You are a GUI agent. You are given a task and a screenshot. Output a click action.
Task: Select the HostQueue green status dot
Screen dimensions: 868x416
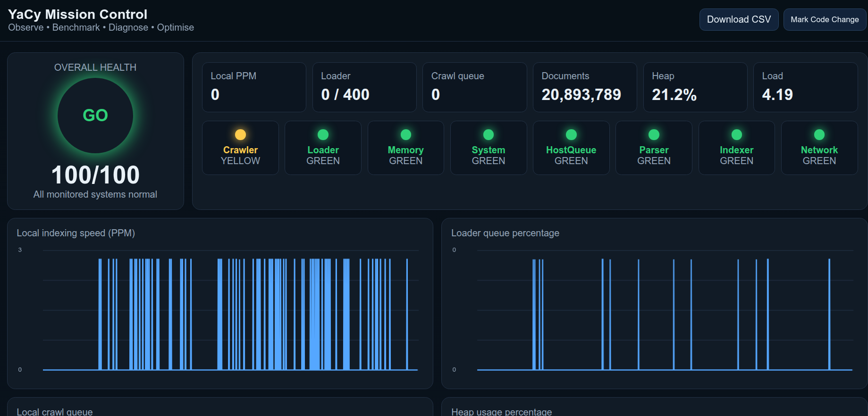pyautogui.click(x=571, y=135)
